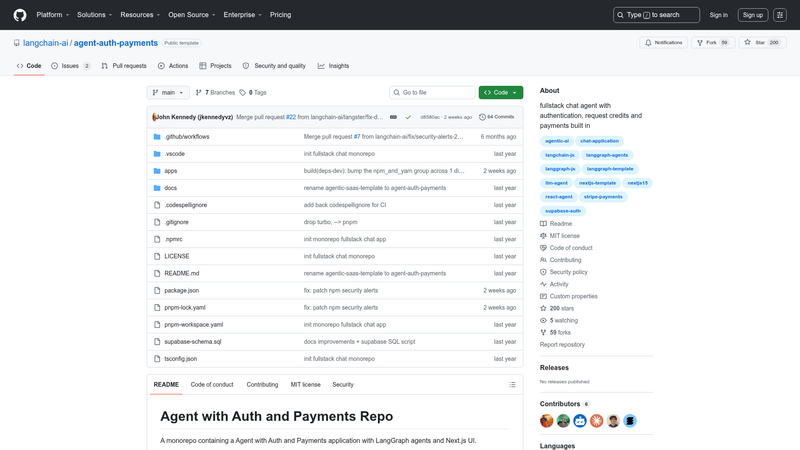Open the docs folder
This screenshot has height=450, width=800.
pos(170,188)
